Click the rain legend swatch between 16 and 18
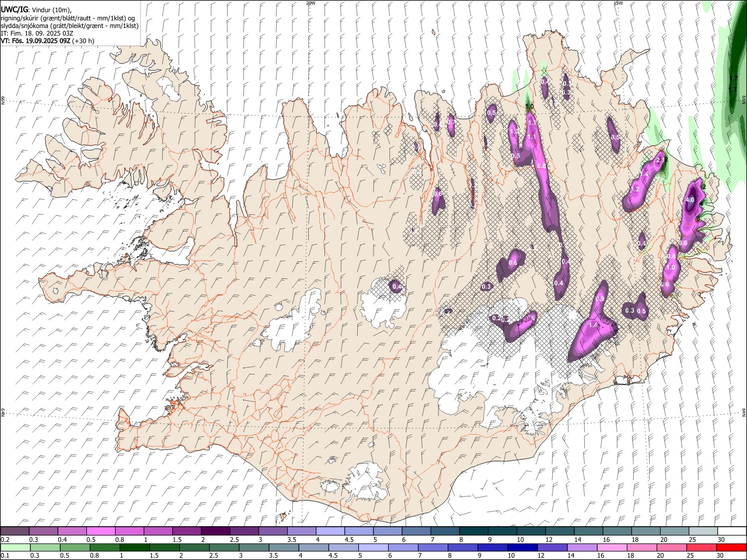The width and height of the screenshot is (747, 560). 612,547
